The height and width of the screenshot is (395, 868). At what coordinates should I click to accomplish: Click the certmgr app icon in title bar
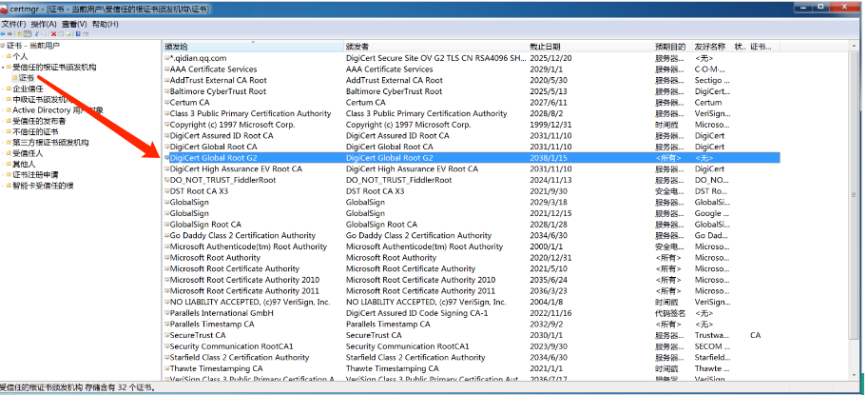(4, 10)
